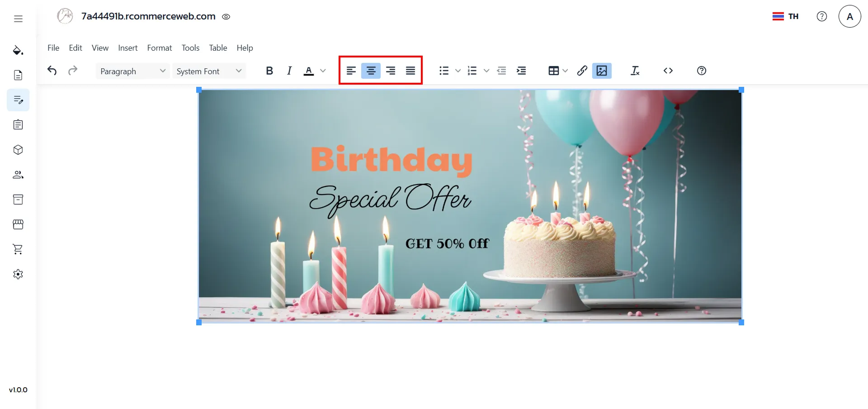Toggle bold formatting

coord(269,71)
